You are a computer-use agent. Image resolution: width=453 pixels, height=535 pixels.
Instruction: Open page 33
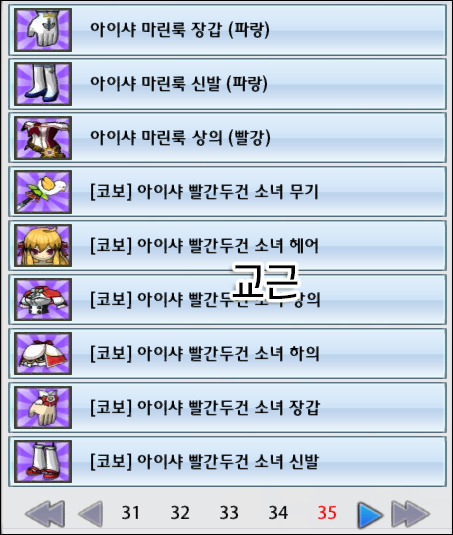coord(229,513)
